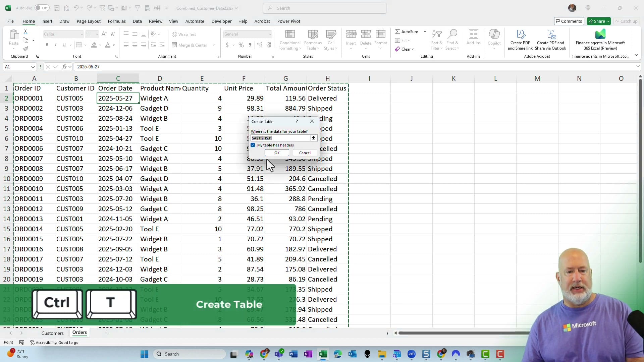Viewport: 644px width, 362px height.
Task: Select the Format as Table tool
Action: 313,39
